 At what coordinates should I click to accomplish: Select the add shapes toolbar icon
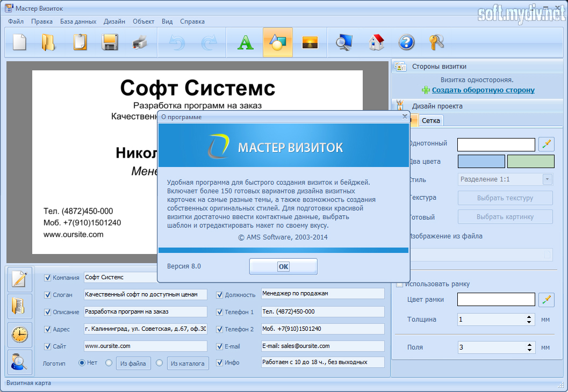click(x=278, y=42)
